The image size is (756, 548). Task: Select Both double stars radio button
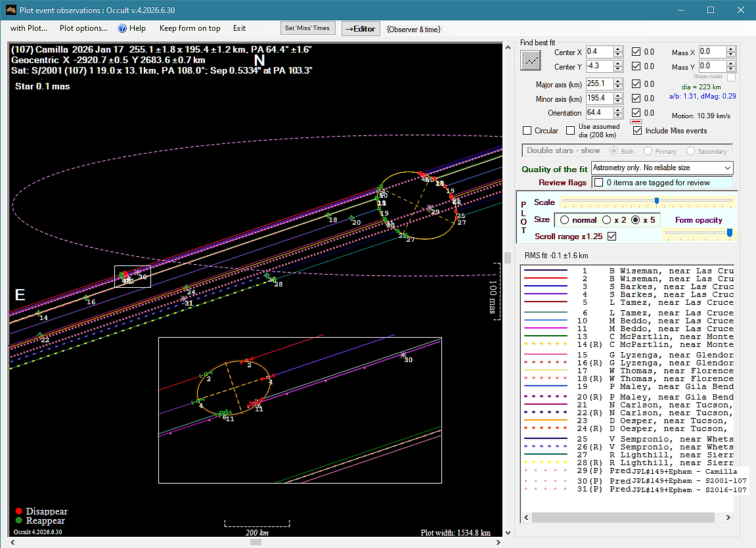point(613,151)
